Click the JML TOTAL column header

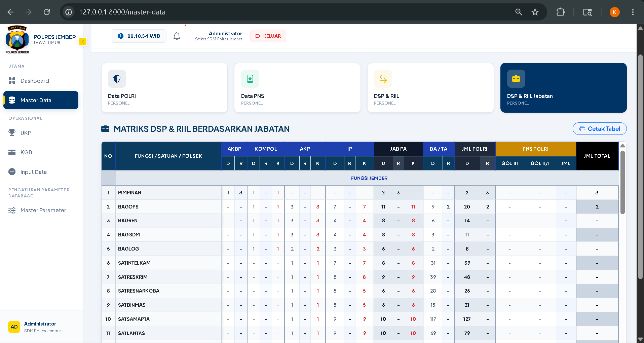pos(597,156)
